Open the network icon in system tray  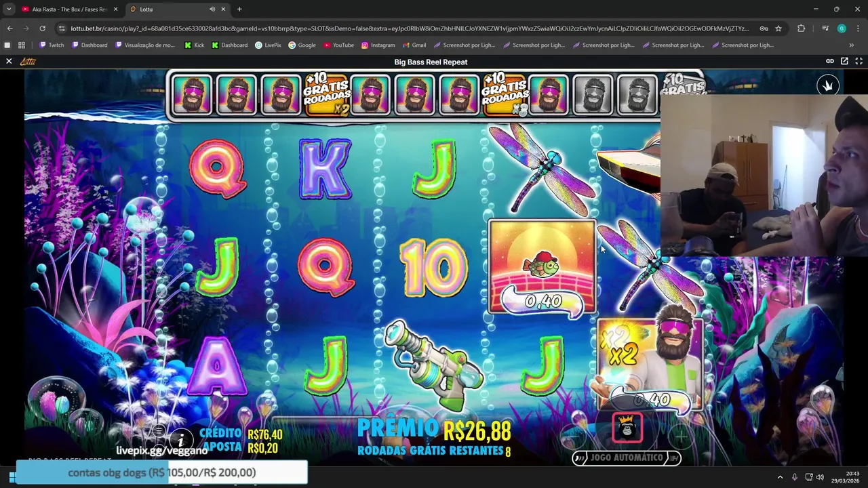808,477
